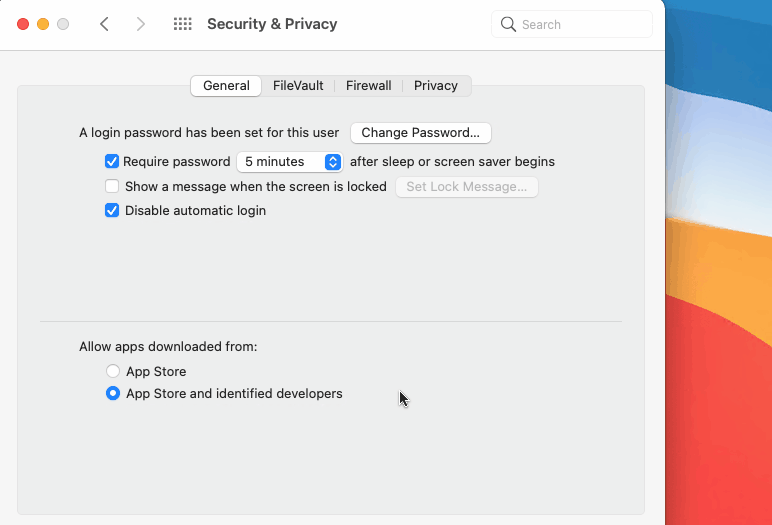The height and width of the screenshot is (525, 772).
Task: Focus the Search input field
Action: pyautogui.click(x=572, y=24)
